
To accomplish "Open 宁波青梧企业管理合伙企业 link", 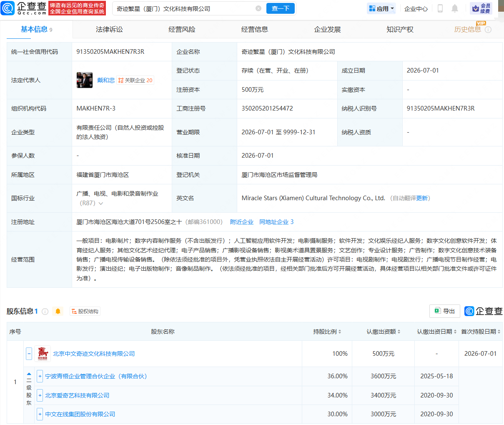I will tap(96, 376).
